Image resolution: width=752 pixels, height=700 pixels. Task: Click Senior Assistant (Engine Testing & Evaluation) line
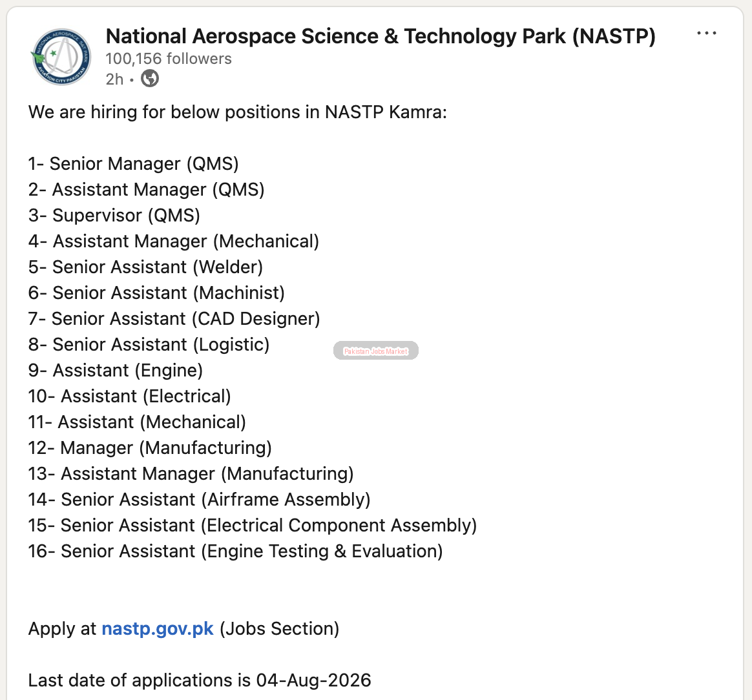(x=235, y=551)
